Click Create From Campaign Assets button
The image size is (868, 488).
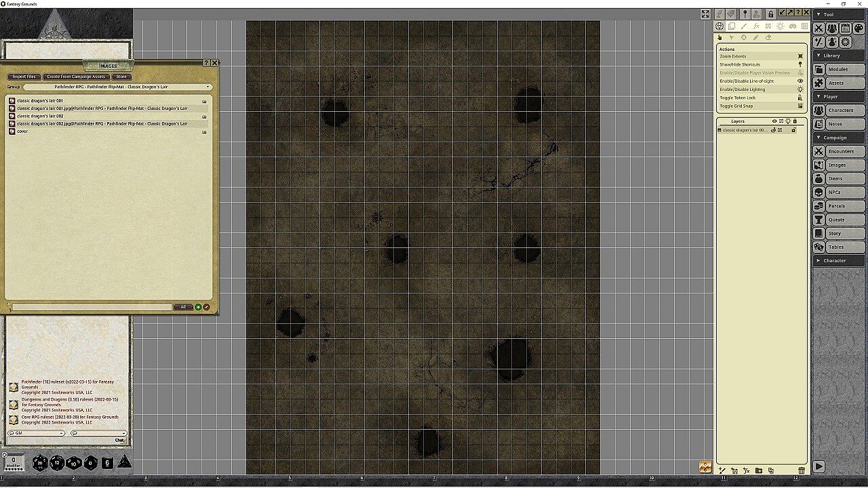76,77
